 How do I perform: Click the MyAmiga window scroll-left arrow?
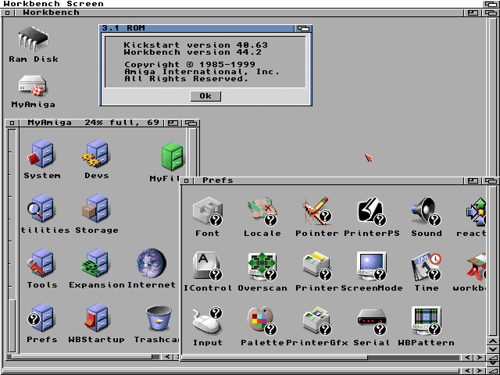click(167, 357)
